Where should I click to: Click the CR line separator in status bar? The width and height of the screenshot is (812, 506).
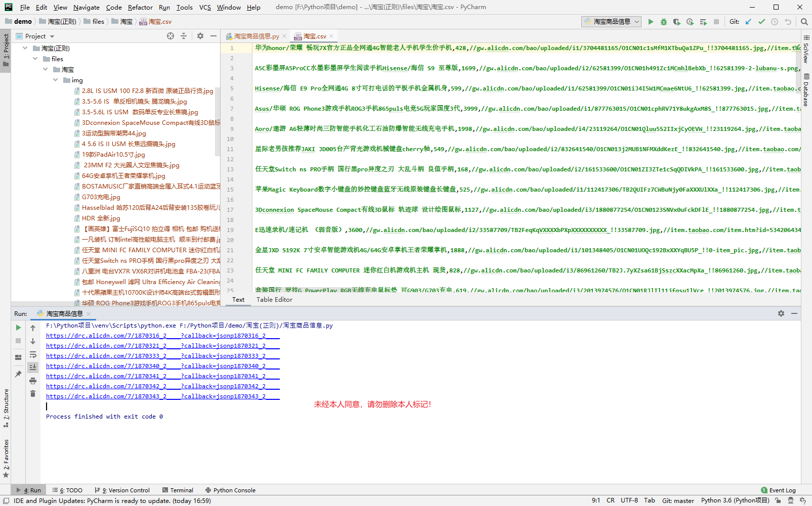click(x=611, y=500)
